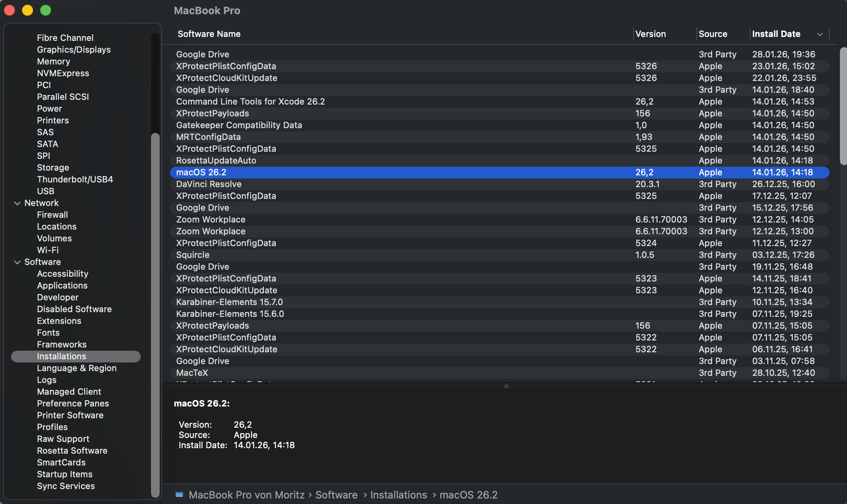Select Graphics/Displays in the sidebar
The height and width of the screenshot is (504, 847).
[74, 50]
